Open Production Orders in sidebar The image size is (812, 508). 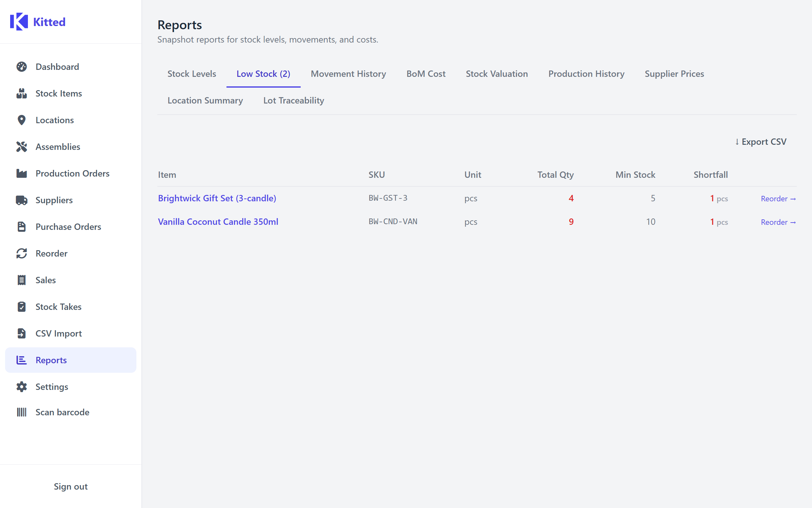coord(71,173)
